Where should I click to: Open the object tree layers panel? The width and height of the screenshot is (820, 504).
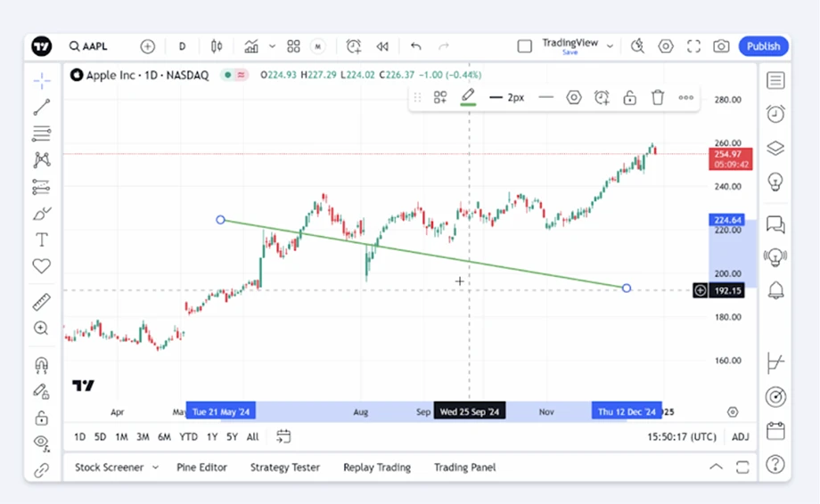(x=775, y=149)
